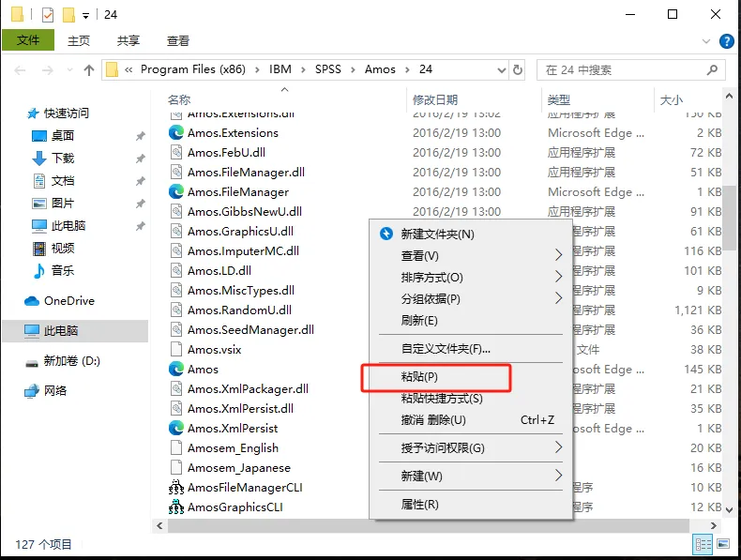Open the quick access toolbar customize dropdown
Image resolution: width=741 pixels, height=560 pixels.
click(x=85, y=16)
